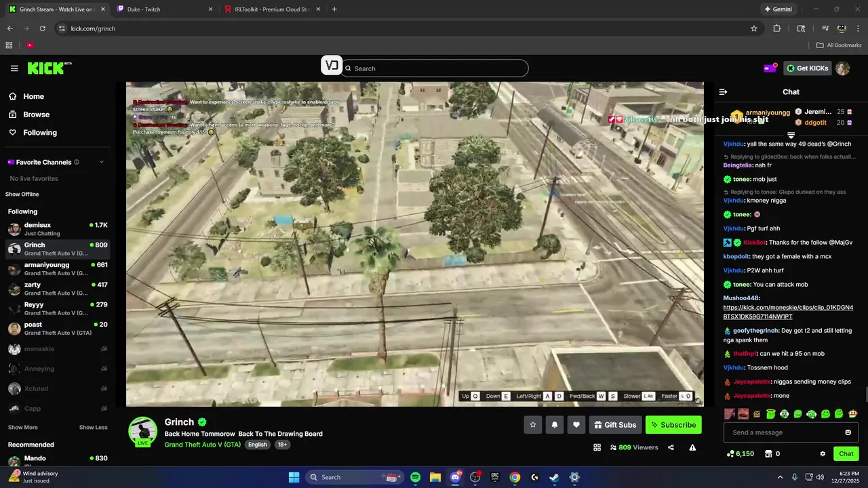This screenshot has width=868, height=488.
Task: Open the Chrome three-dot menu
Action: click(858, 28)
